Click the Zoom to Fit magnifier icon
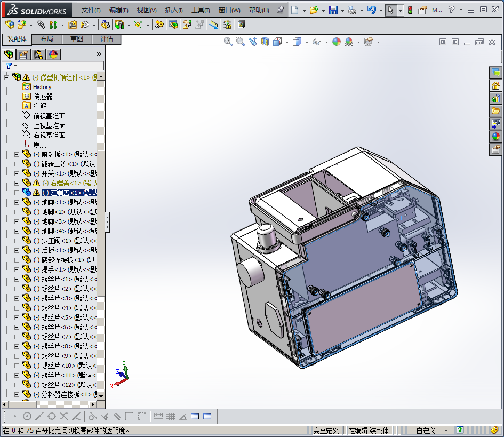 click(228, 42)
